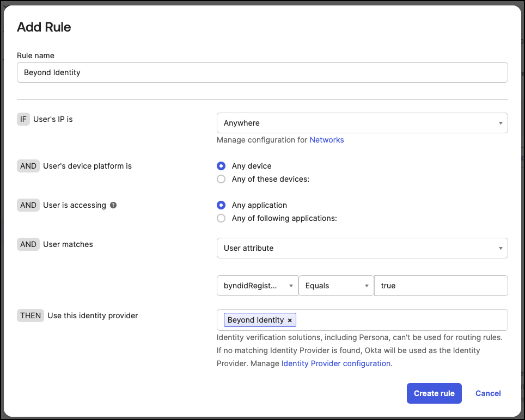The height and width of the screenshot is (420, 525).
Task: Choose Any of these devices option
Action: (221, 179)
